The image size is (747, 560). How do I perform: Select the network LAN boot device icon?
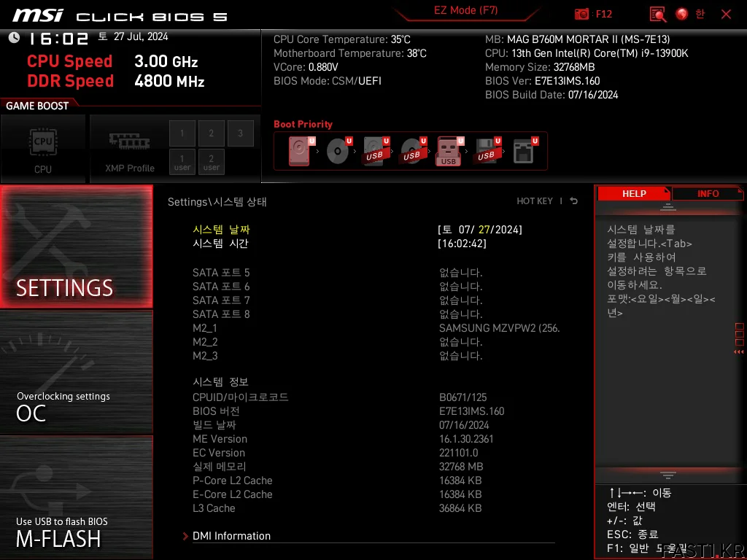point(523,151)
